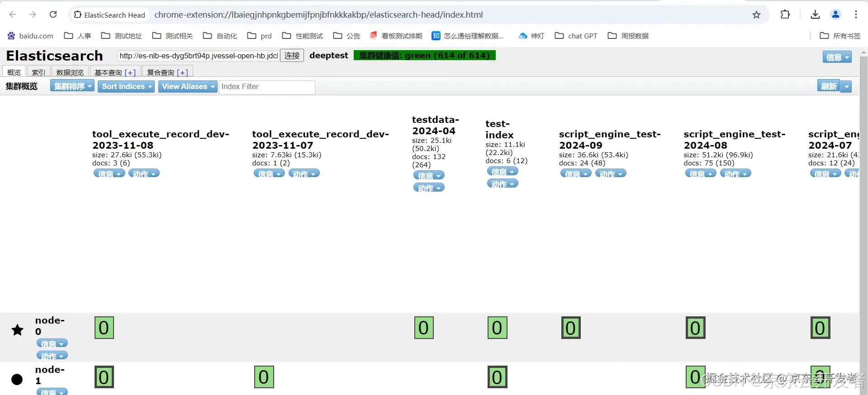Open 看板测试排期 bookmark

[396, 36]
